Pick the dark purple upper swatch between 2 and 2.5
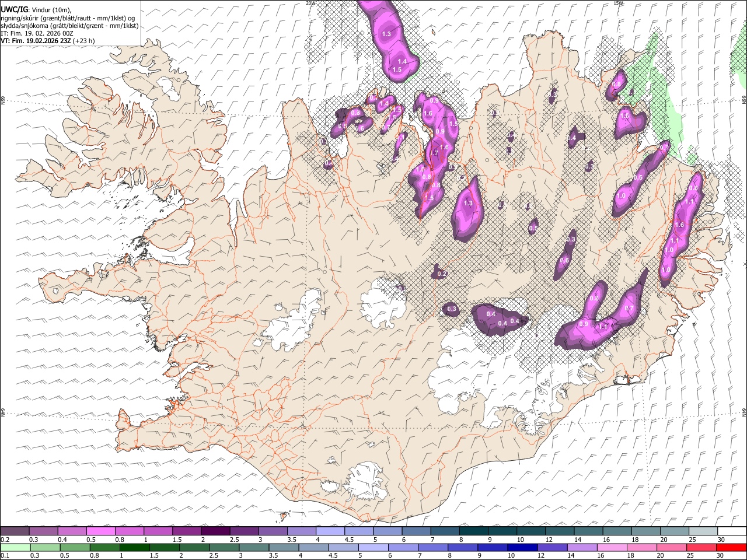The height and width of the screenshot is (560, 747). coord(215,531)
